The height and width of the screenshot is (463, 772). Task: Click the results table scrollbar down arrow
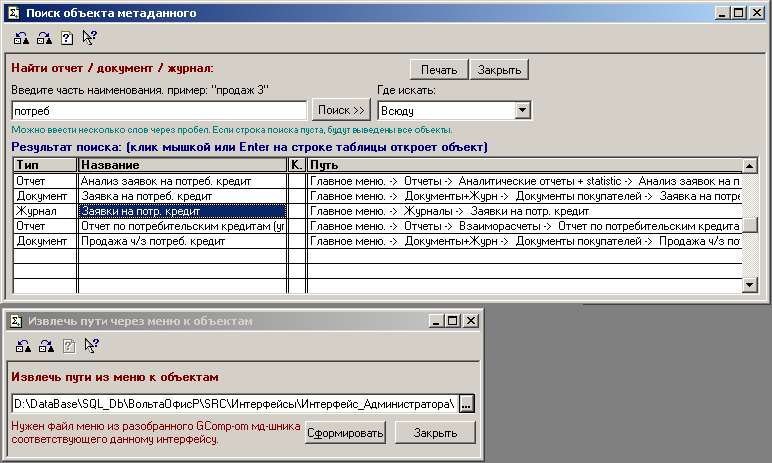pos(750,286)
